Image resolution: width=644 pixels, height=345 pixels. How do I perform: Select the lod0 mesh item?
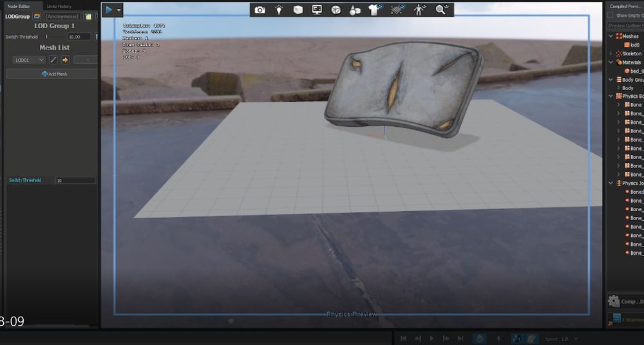[x=632, y=45]
